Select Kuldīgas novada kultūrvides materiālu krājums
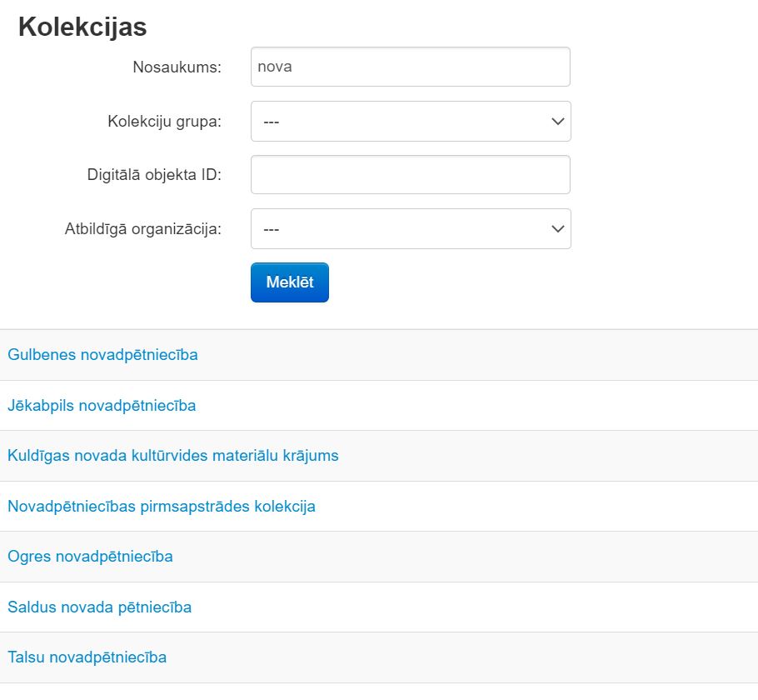Screen dimensions: 758x700 point(172,456)
